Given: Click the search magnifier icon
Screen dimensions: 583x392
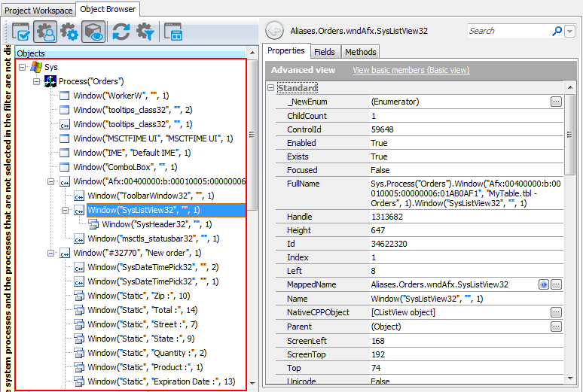Looking at the screenshot, I should tap(557, 31).
